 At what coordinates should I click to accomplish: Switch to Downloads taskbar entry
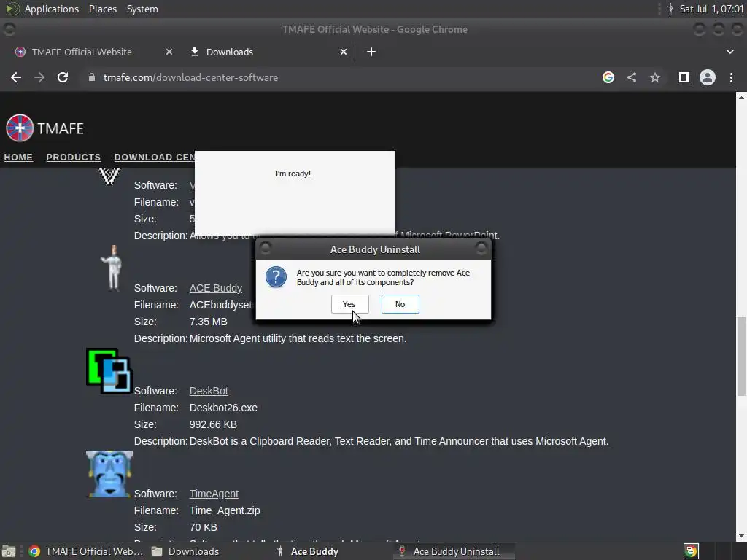(x=186, y=551)
